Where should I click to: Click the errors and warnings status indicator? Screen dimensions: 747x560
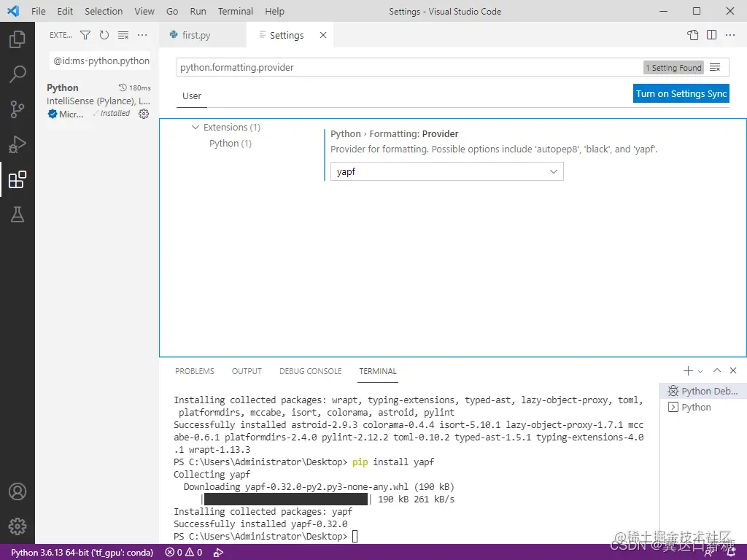(x=183, y=553)
